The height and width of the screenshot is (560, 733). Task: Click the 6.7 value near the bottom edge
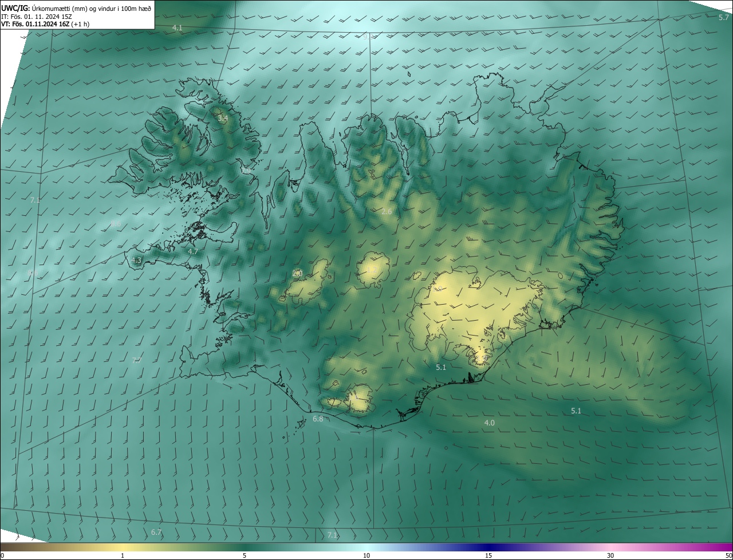(156, 533)
